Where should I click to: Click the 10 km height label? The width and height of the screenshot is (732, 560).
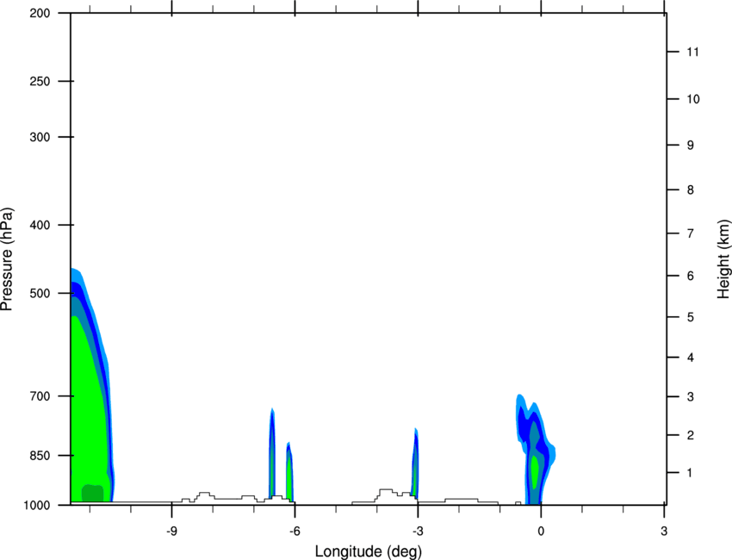coord(693,99)
